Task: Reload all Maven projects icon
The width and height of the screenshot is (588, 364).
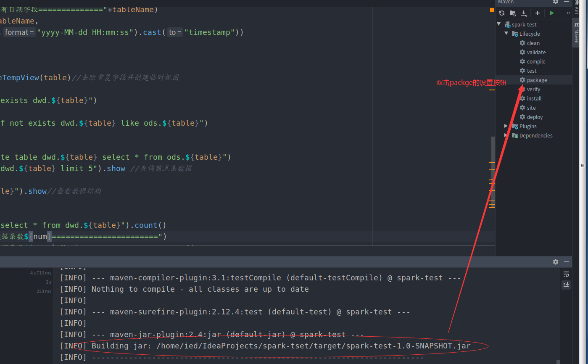Action: (x=501, y=13)
